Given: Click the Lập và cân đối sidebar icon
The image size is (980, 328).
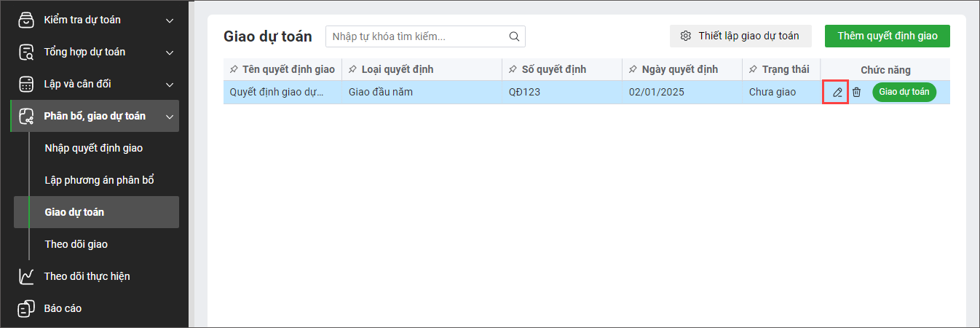Looking at the screenshot, I should click(x=26, y=84).
